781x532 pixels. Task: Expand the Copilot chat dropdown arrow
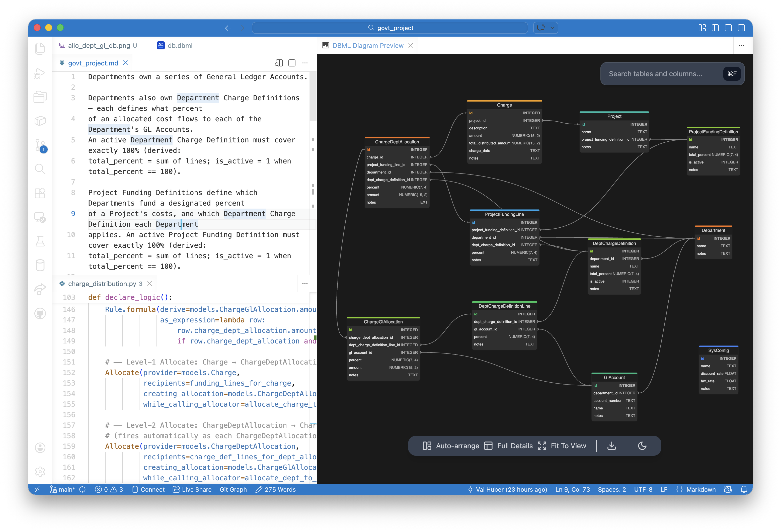tap(553, 28)
